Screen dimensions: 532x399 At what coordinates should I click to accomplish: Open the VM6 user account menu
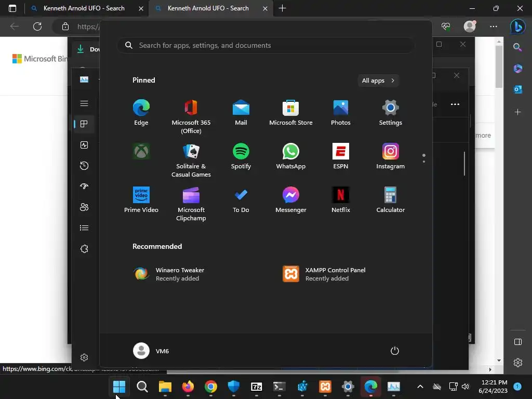[x=151, y=351]
